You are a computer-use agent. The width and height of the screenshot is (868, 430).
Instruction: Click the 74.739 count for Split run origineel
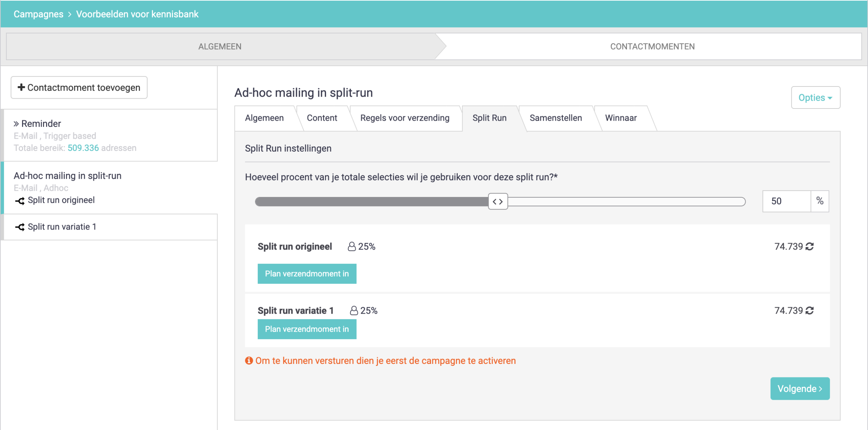789,247
